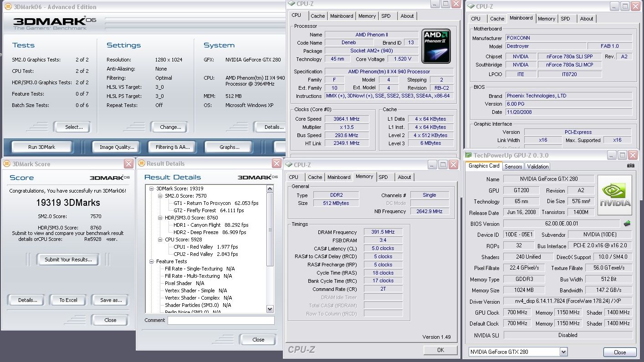Click the Close button in GPU-Z
This screenshot has height=362, width=644.
click(619, 352)
